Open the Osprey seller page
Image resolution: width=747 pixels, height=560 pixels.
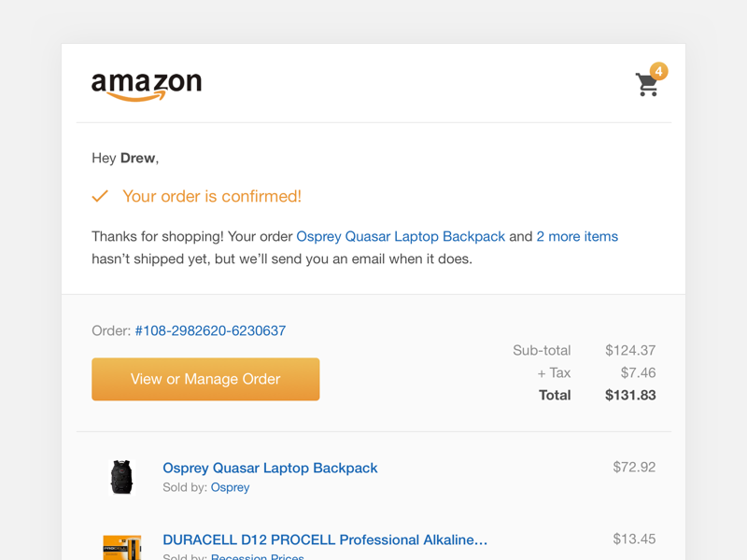click(x=230, y=487)
